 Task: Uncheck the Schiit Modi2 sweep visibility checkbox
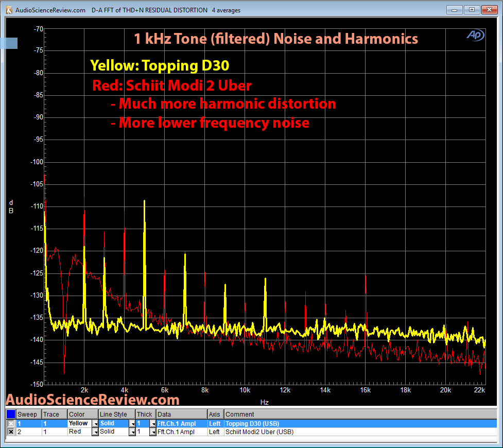[x=11, y=432]
